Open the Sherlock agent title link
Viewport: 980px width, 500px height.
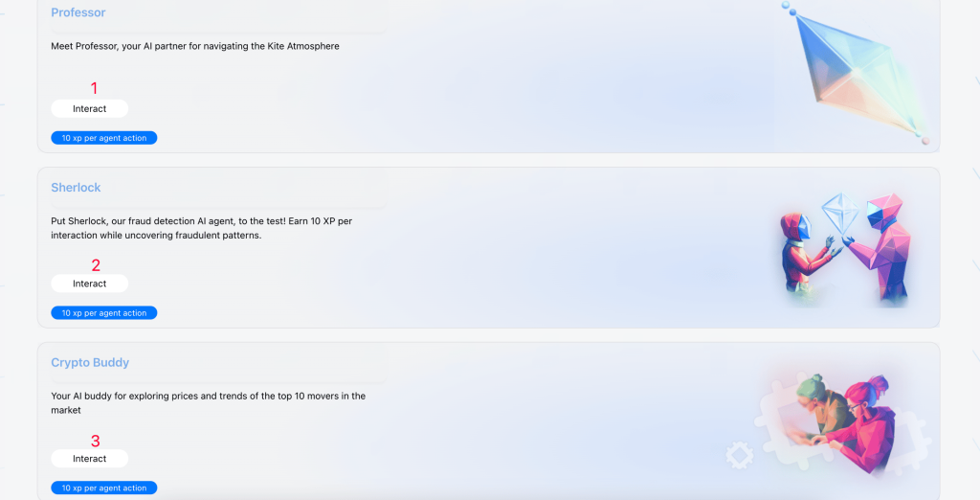pyautogui.click(x=76, y=188)
